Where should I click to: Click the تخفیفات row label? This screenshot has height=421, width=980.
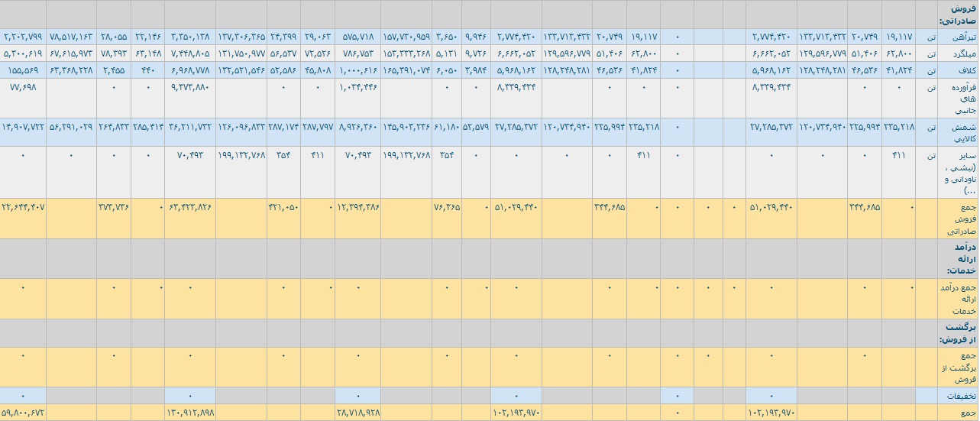click(x=963, y=396)
